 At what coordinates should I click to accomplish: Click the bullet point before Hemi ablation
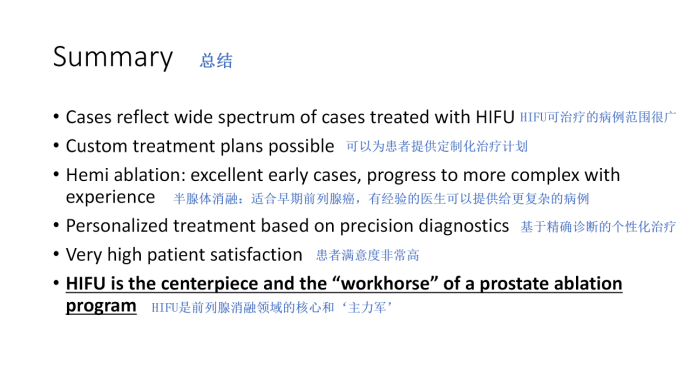point(56,174)
